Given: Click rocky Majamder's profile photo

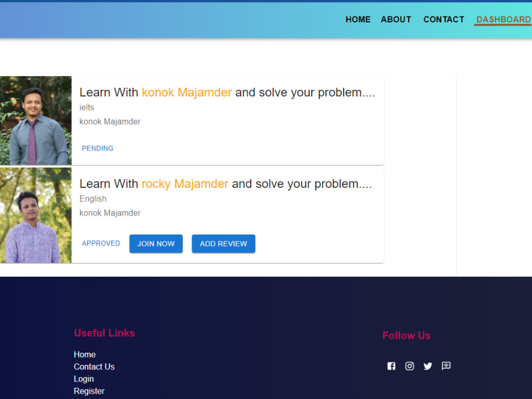Looking at the screenshot, I should click(x=35, y=215).
